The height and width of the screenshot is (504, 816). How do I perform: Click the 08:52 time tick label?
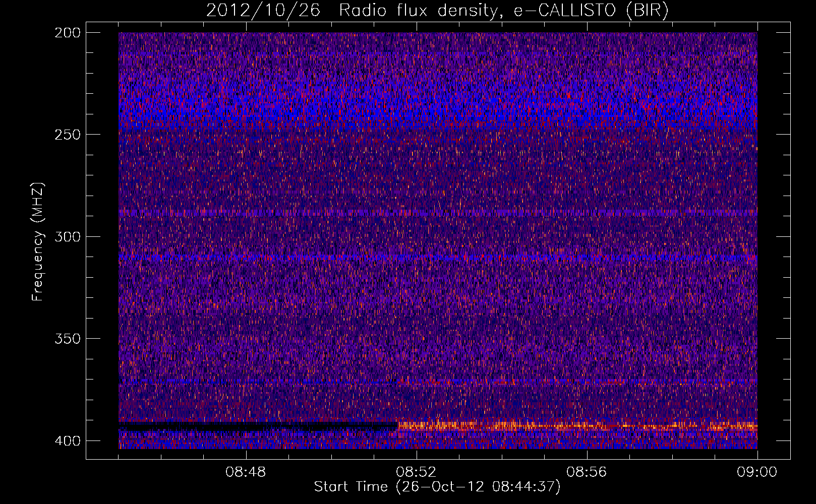pos(416,472)
